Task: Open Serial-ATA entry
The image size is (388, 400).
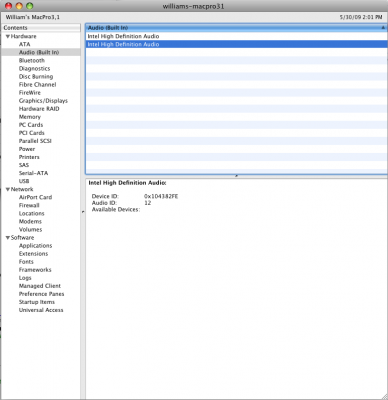Action: [x=33, y=173]
